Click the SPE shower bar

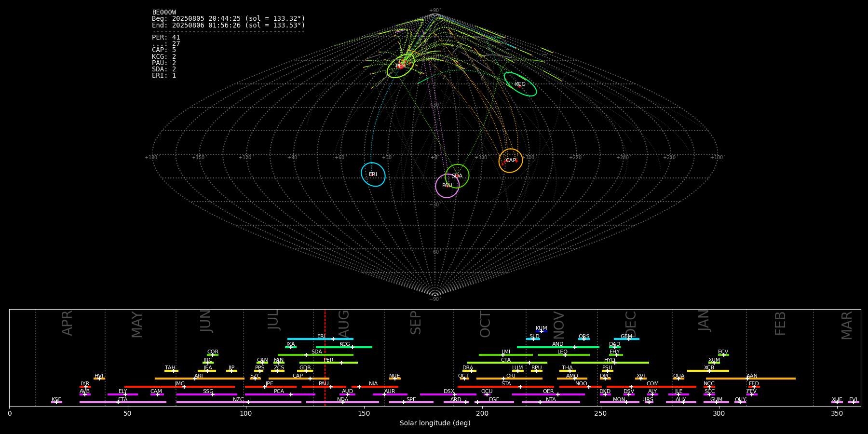pos(411,402)
